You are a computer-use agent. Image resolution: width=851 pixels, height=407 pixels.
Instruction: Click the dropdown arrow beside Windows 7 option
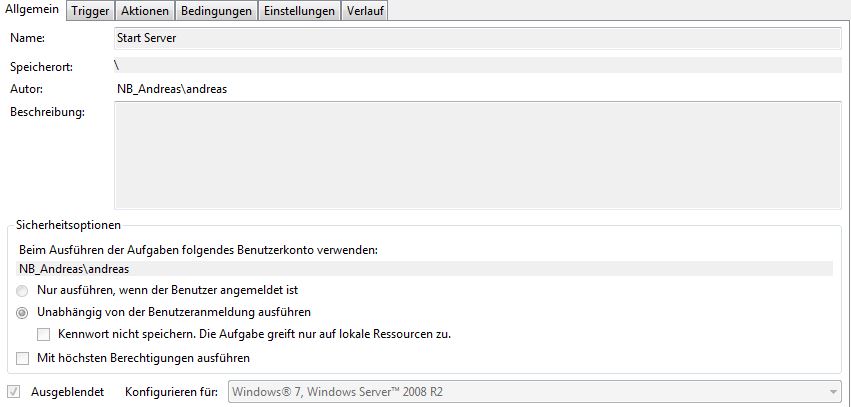tap(833, 392)
